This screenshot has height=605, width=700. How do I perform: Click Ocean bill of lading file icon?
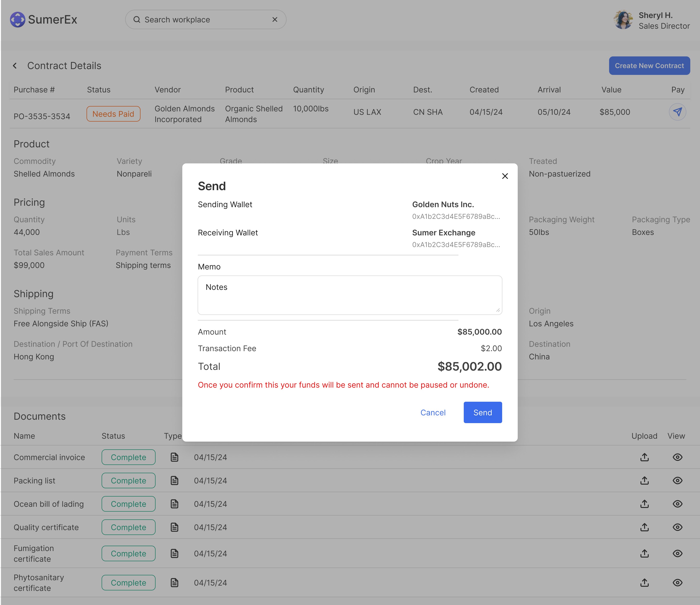pos(174,504)
